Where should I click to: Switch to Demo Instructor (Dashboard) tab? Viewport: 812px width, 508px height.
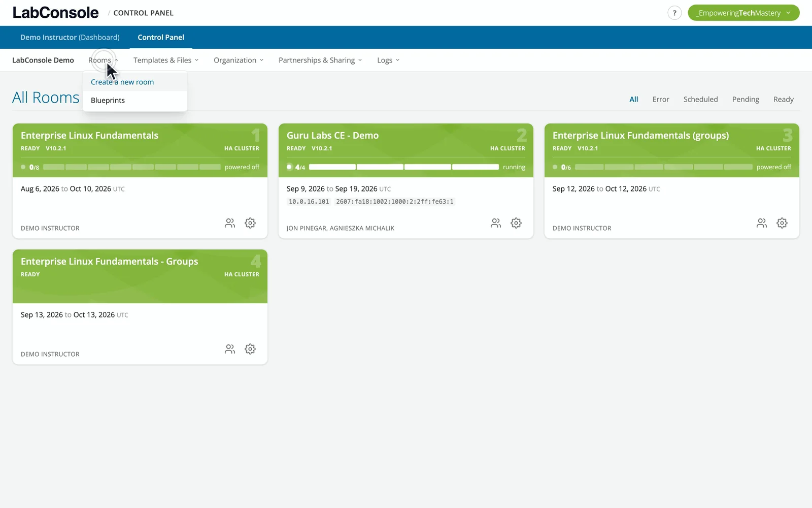pyautogui.click(x=70, y=37)
